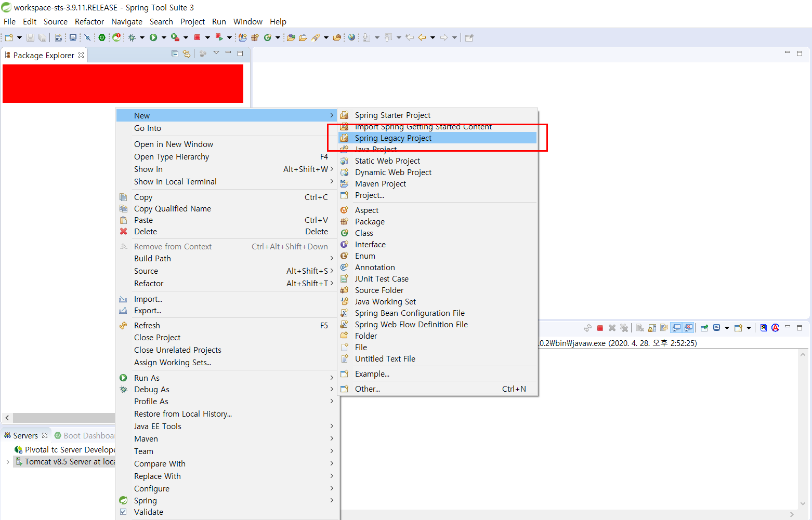Toggle Show Console When Standard Out Changes
812x520 pixels.
pos(676,328)
